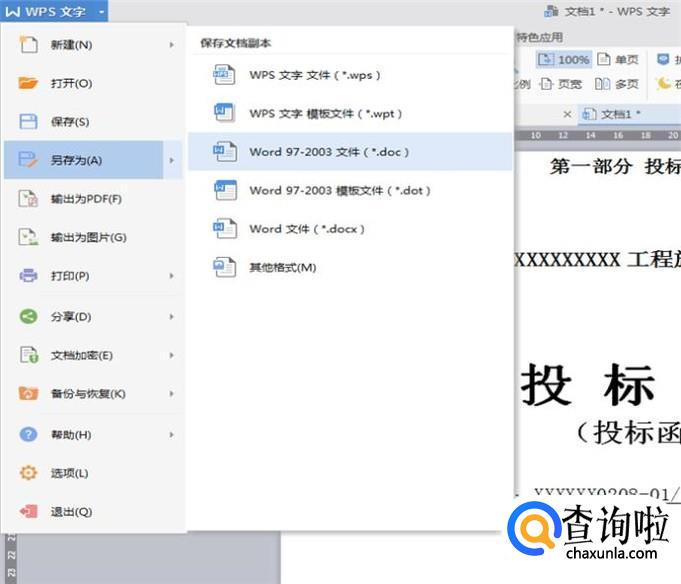Click the WPS template (*.wpt) format icon
Viewport: 681px width, 584px height.
click(x=225, y=113)
